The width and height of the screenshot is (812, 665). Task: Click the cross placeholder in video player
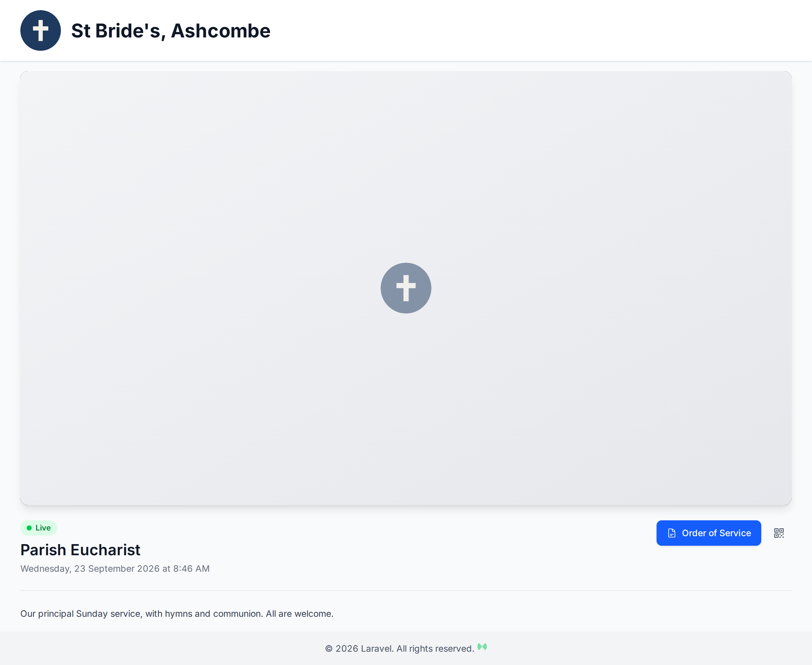click(x=406, y=288)
